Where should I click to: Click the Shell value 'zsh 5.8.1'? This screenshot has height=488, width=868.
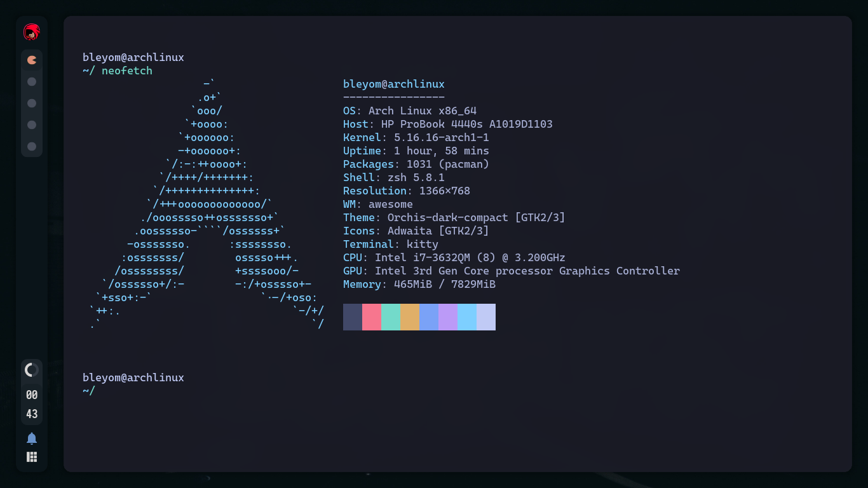click(416, 177)
